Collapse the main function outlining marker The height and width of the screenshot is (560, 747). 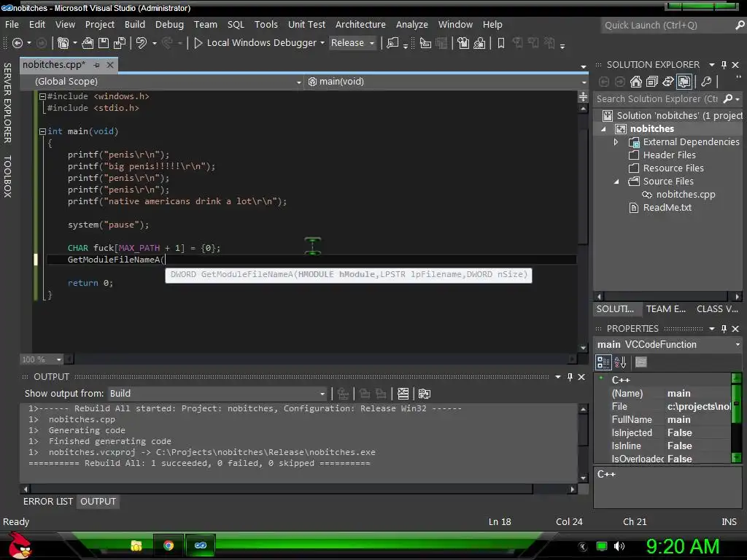(42, 131)
